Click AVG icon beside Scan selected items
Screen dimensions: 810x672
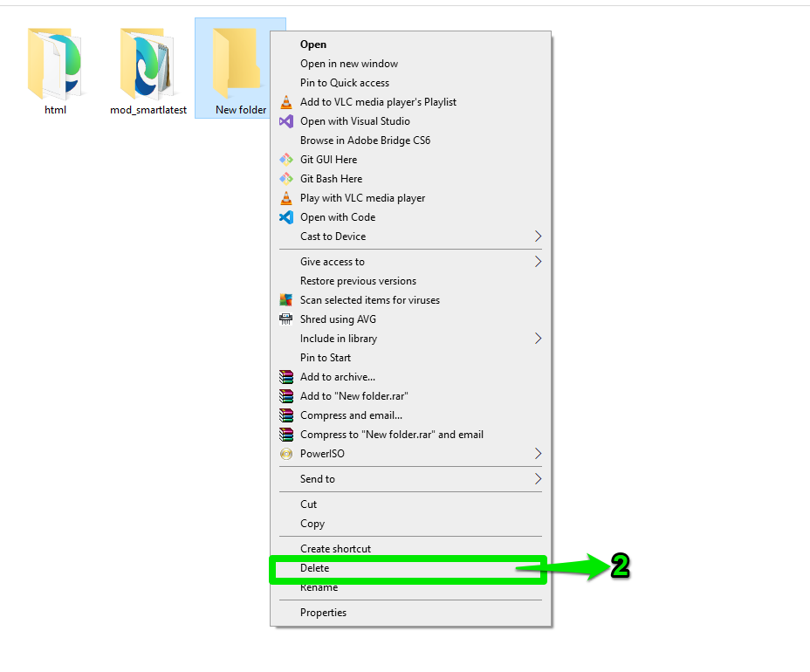[285, 300]
